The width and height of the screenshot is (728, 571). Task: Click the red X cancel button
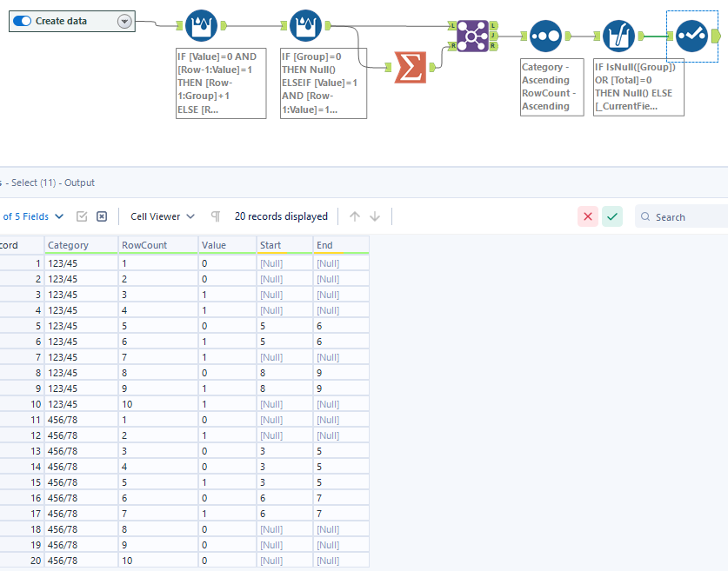click(x=587, y=216)
